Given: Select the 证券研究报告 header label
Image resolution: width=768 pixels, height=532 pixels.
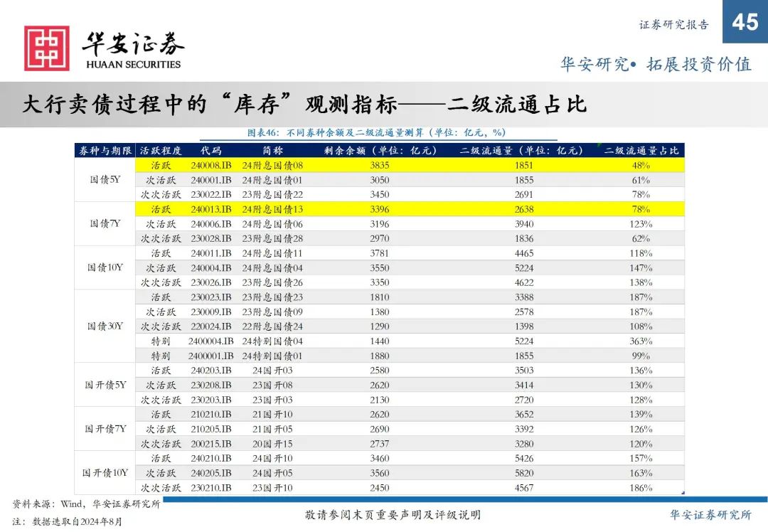Looking at the screenshot, I should (674, 24).
